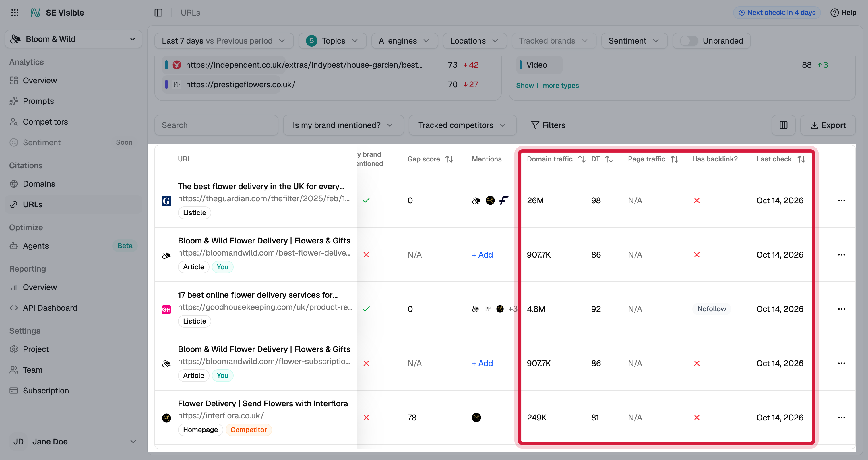
Task: Open the Tracked competitors dropdown
Action: pyautogui.click(x=462, y=125)
